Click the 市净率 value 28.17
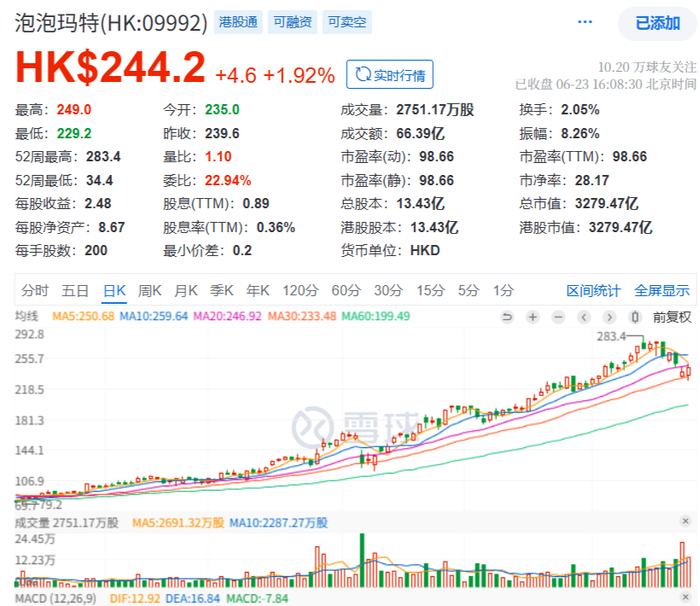The image size is (700, 606). click(592, 180)
